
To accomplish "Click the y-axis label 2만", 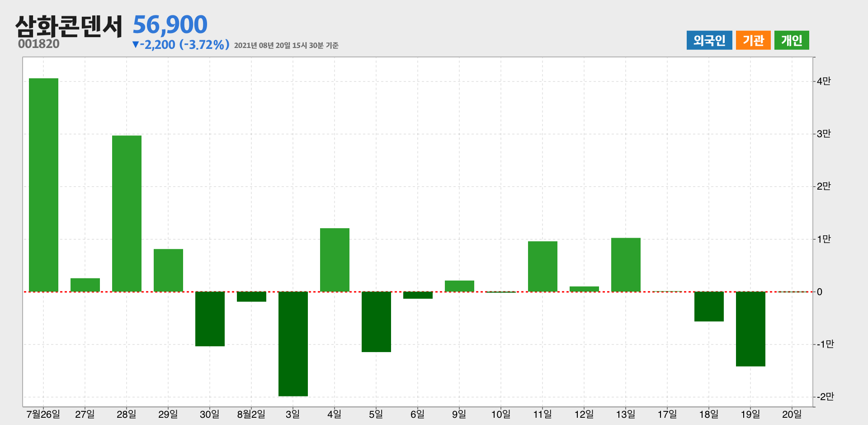I will point(824,186).
